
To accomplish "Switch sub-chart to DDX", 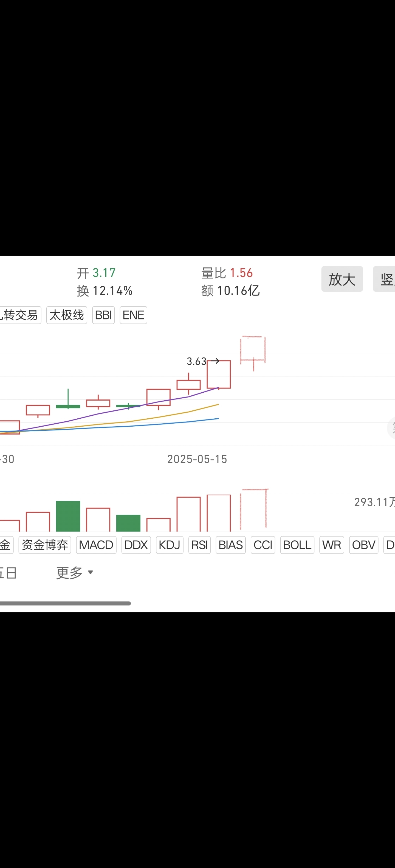I will point(136,545).
